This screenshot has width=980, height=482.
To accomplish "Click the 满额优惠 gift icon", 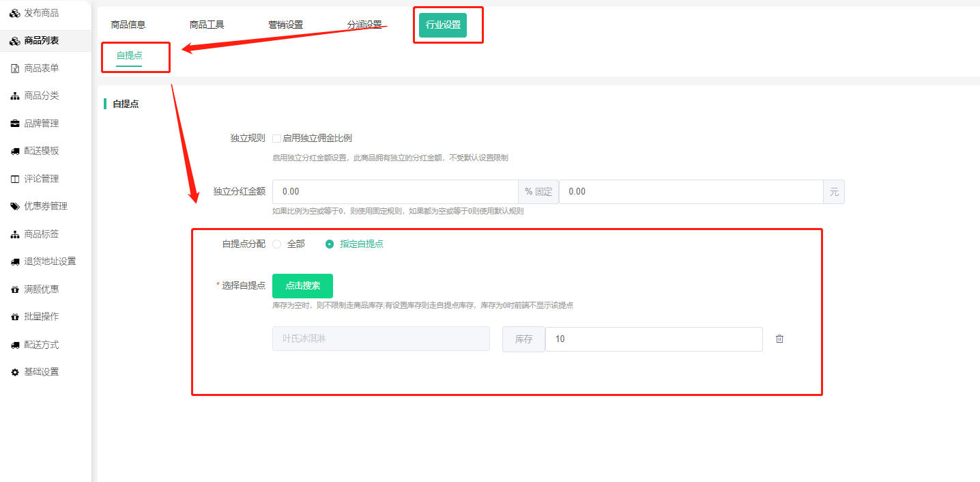I will pyautogui.click(x=14, y=289).
